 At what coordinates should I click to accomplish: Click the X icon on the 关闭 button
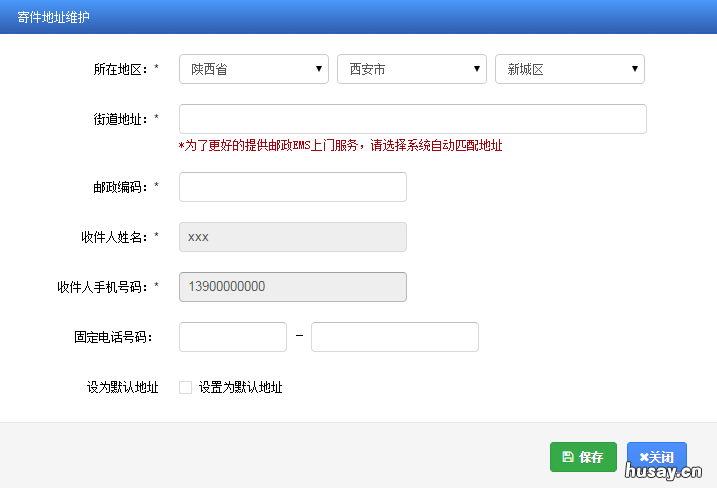[644, 457]
